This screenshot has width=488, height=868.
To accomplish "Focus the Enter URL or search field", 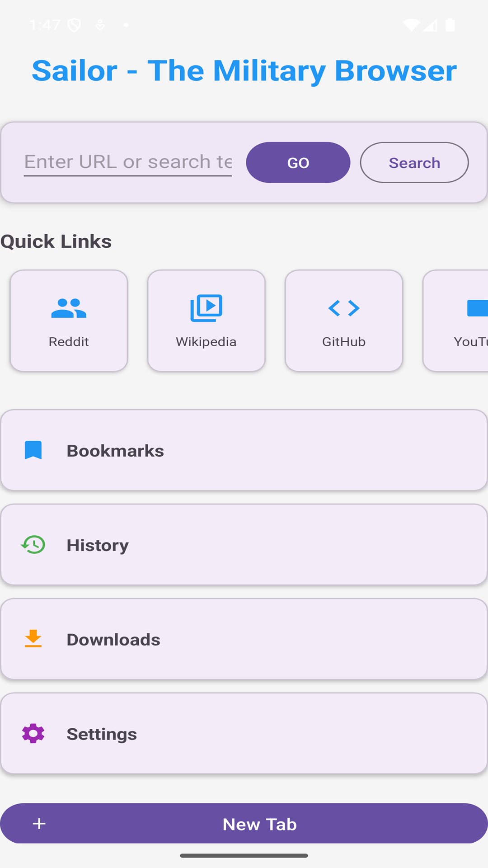I will (128, 162).
